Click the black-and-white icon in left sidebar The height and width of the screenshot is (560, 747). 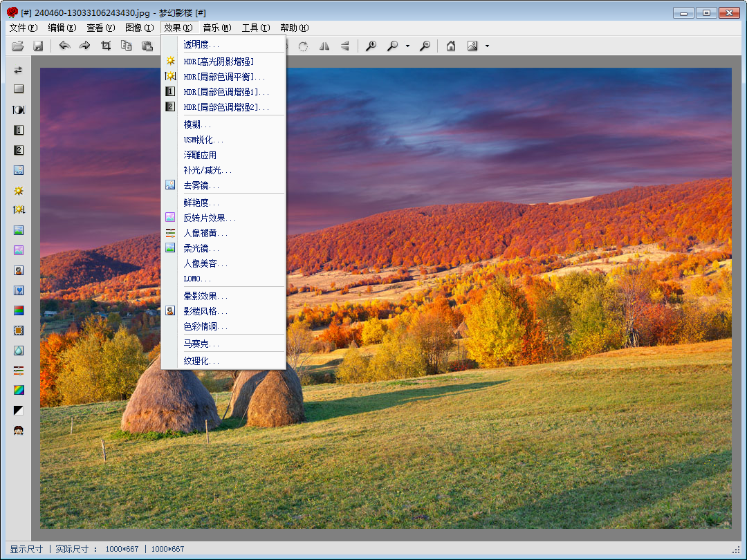(x=19, y=410)
